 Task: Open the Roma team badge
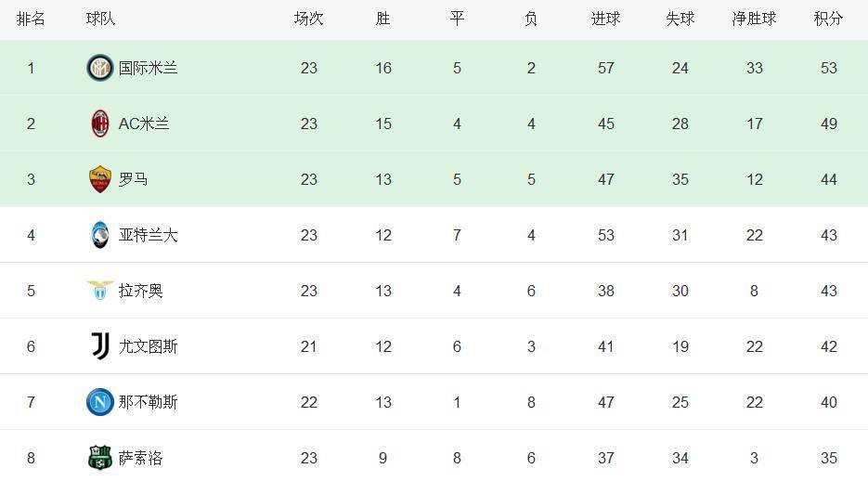click(x=100, y=179)
